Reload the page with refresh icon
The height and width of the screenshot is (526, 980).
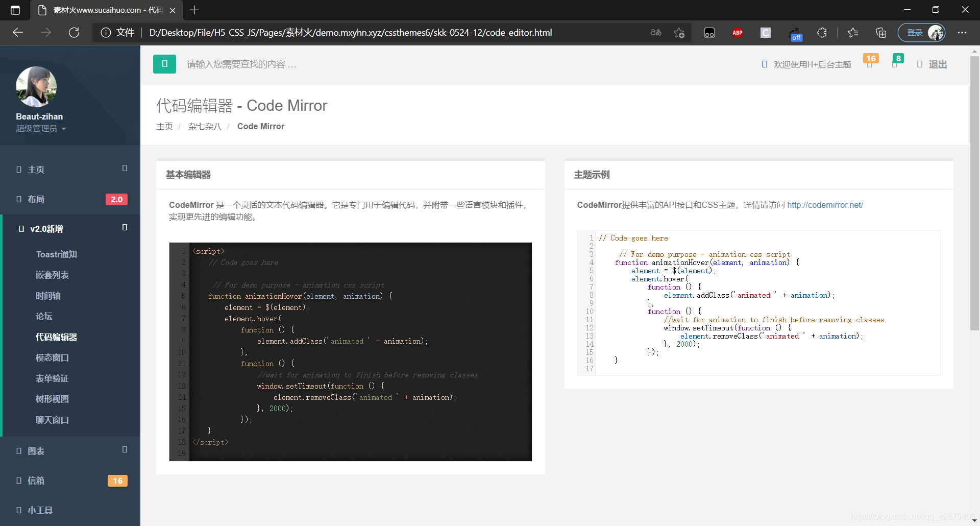pyautogui.click(x=74, y=33)
